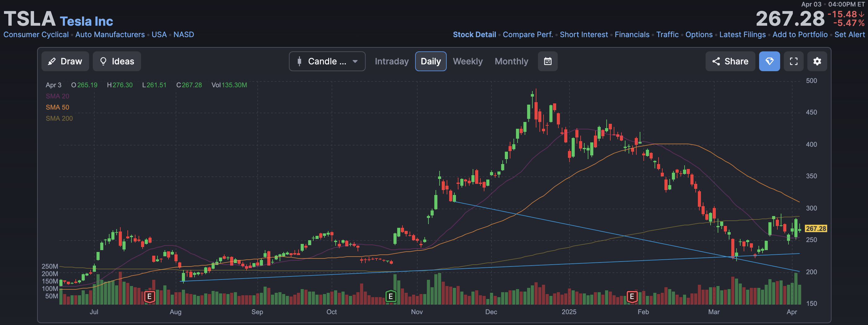Switch to Monthly timeframe

point(511,61)
